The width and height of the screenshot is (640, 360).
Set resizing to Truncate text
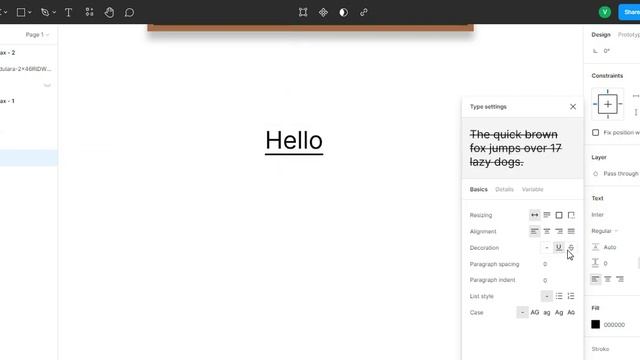click(571, 215)
